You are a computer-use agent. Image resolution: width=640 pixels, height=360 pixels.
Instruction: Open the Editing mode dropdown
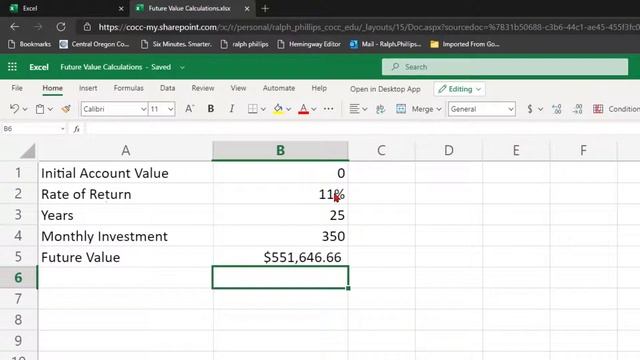coord(460,89)
